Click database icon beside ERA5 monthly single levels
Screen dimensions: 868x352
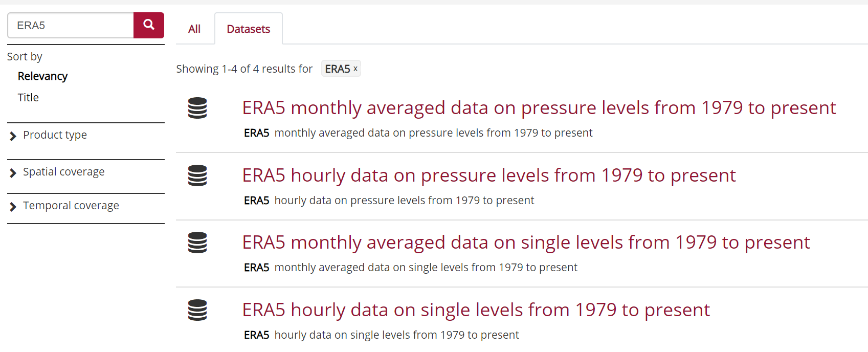[197, 243]
